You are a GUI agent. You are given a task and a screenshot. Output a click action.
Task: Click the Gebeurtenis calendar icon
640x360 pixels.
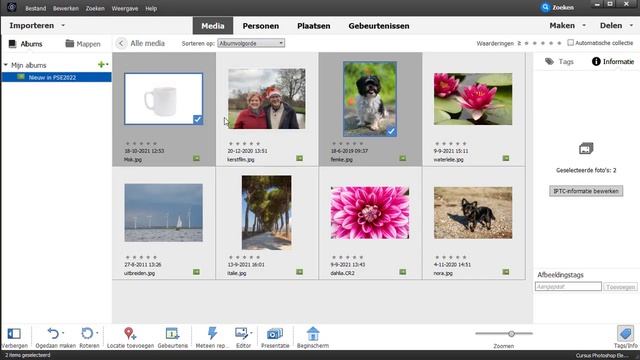click(x=172, y=333)
